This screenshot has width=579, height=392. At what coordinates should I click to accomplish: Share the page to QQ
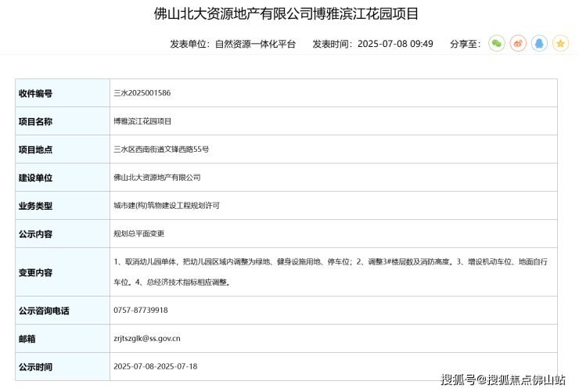(539, 44)
